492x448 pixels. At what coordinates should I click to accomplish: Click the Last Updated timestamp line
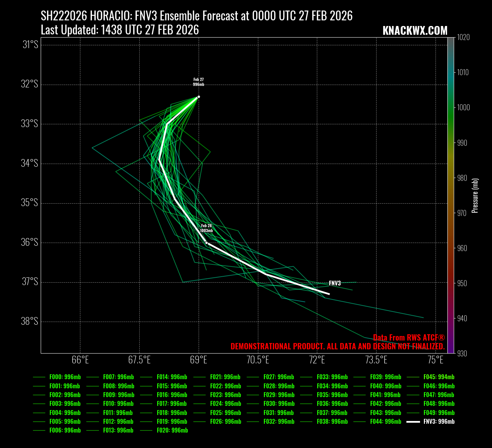[x=120, y=30]
